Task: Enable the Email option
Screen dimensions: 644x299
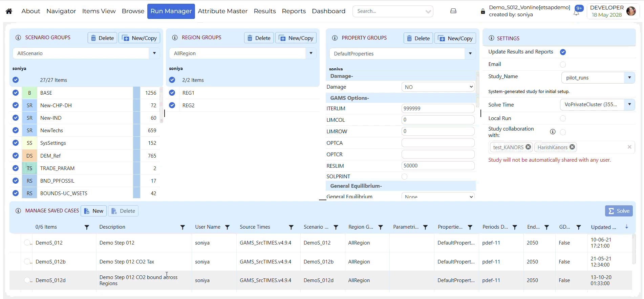Action: click(563, 65)
